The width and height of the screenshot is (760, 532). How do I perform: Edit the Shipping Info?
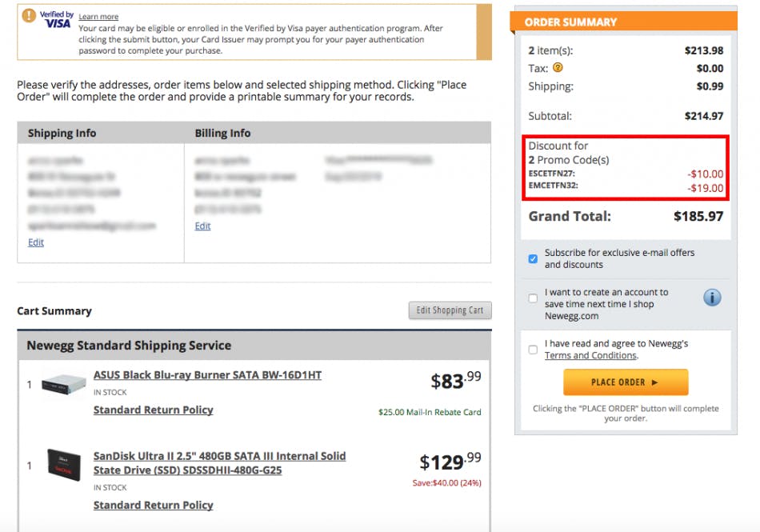36,242
